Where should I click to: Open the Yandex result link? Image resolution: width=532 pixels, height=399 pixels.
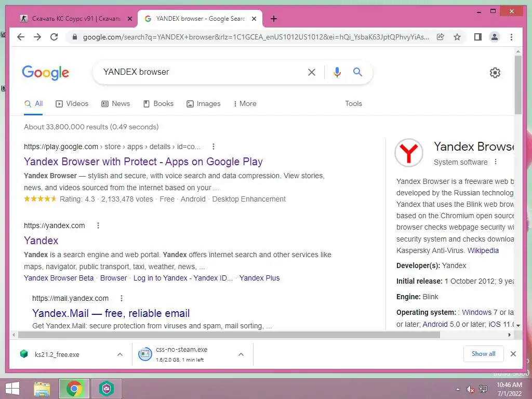click(x=41, y=241)
